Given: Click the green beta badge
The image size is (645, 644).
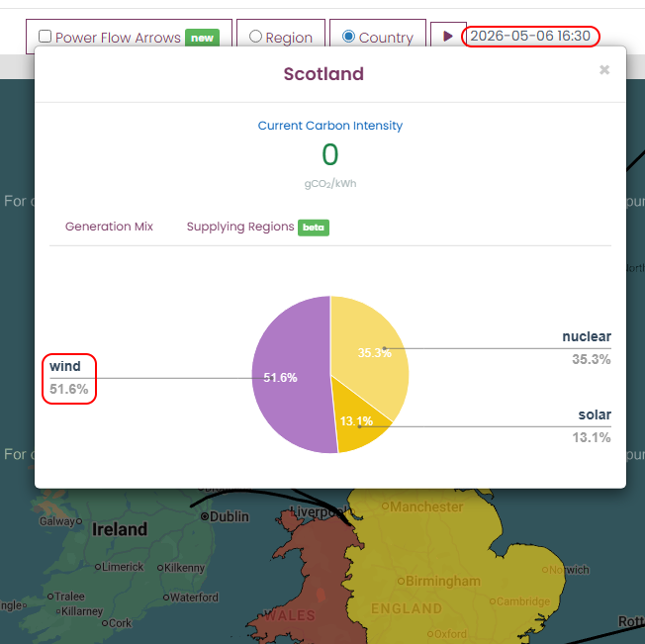Looking at the screenshot, I should pos(314,228).
